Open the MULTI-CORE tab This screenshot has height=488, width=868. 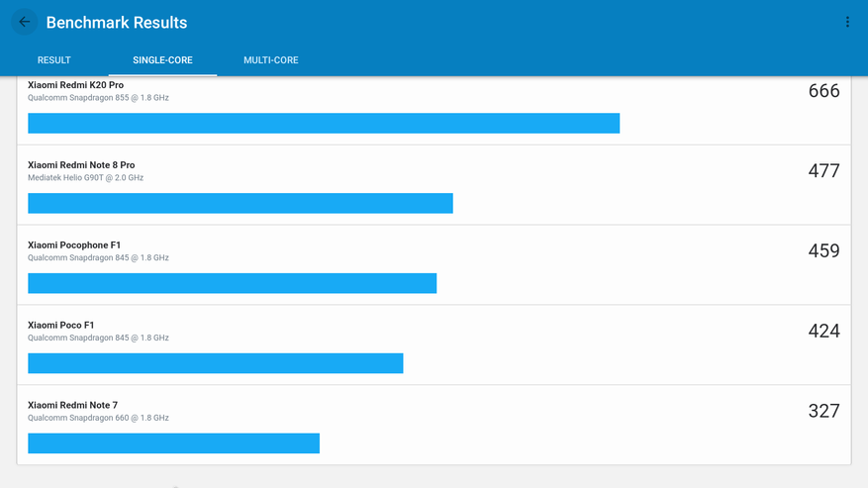pos(271,60)
